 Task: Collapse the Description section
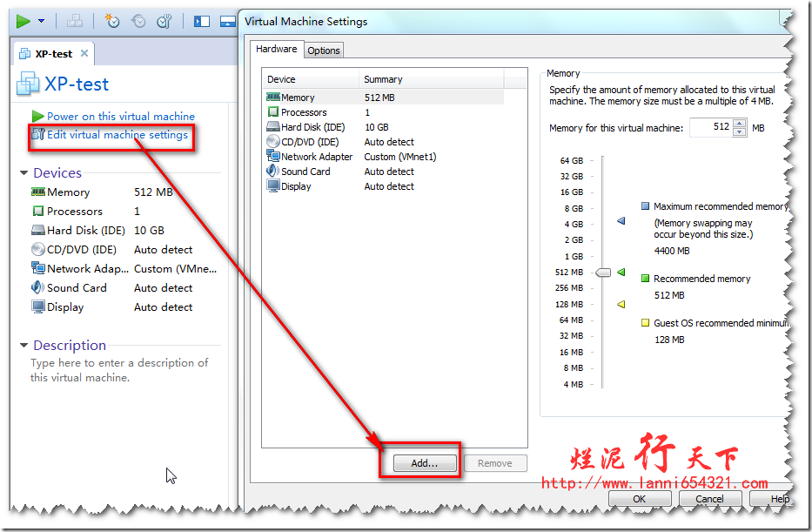pyautogui.click(x=24, y=346)
